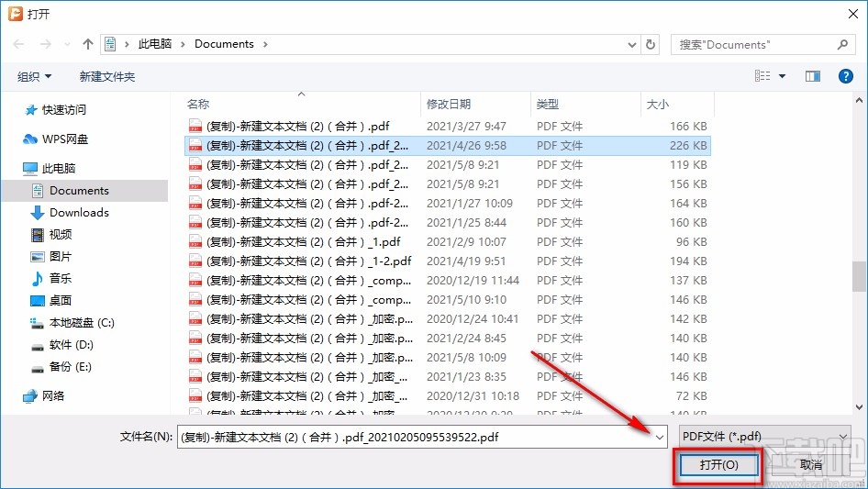Sort by the 大小 column header
This screenshot has width=868, height=489.
pos(677,104)
